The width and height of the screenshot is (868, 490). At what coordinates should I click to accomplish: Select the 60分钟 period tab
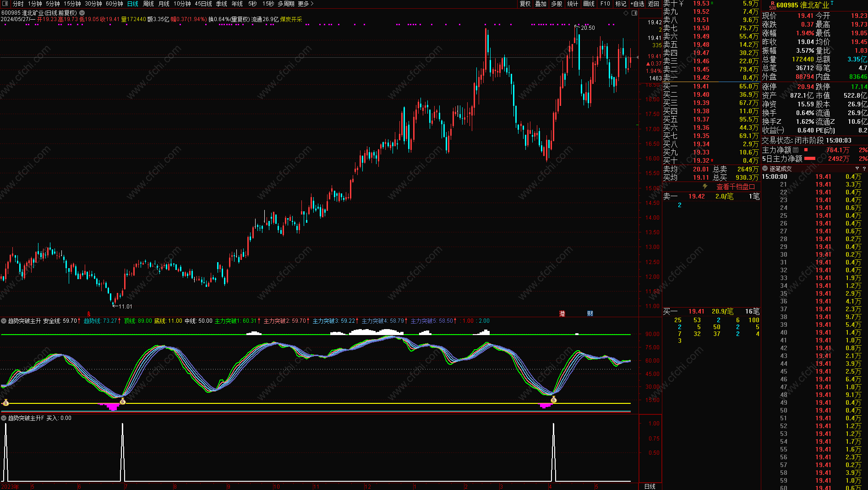(115, 4)
